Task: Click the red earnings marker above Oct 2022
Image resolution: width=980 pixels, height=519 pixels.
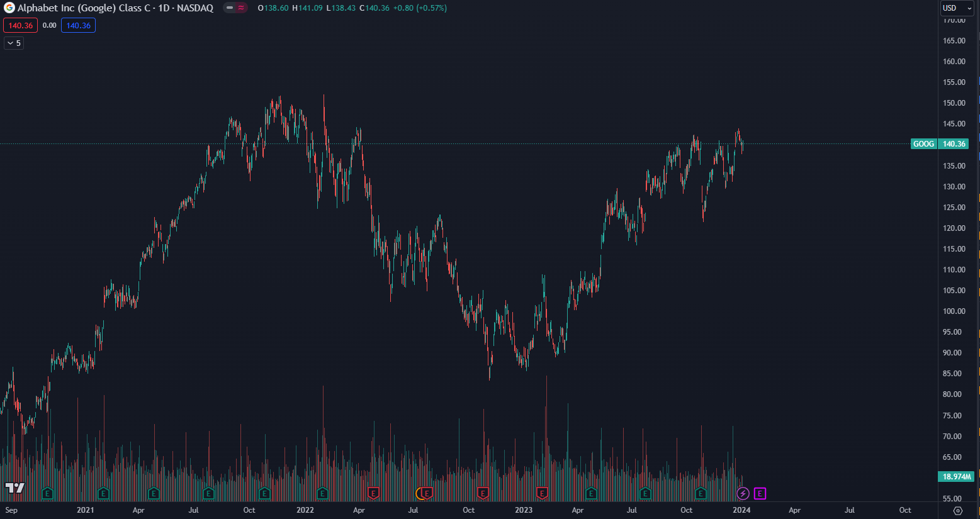Action: (483, 493)
